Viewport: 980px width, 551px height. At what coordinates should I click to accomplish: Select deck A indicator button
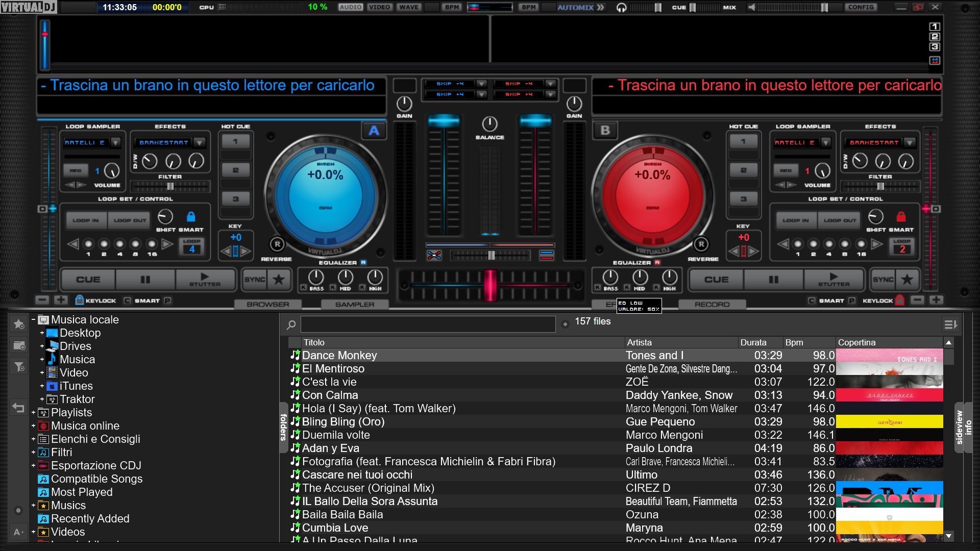tap(374, 131)
